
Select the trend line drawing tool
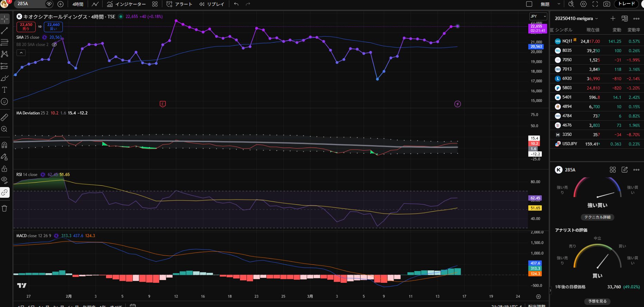4,31
